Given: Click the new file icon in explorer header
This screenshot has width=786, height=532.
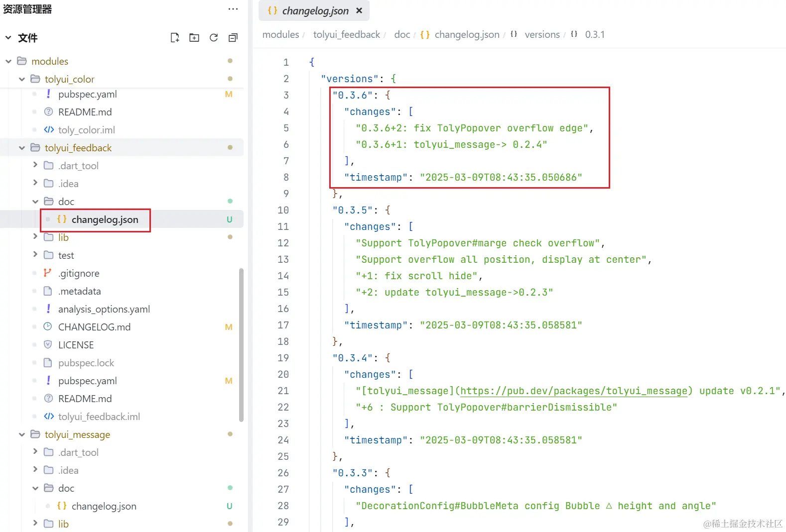Looking at the screenshot, I should (175, 38).
